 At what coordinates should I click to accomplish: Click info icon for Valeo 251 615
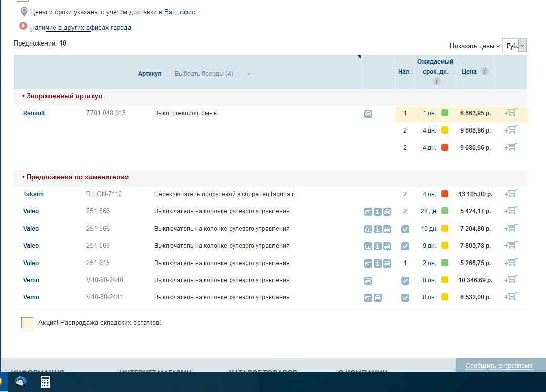(378, 263)
